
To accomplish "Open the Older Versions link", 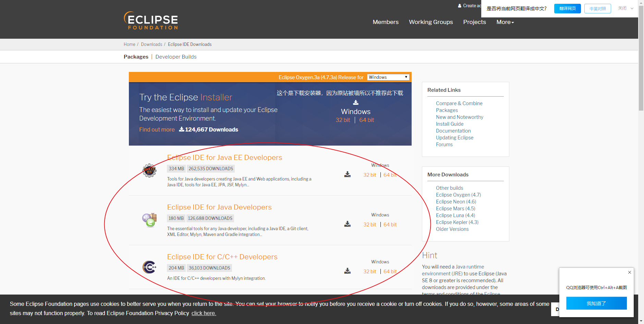I will (452, 229).
